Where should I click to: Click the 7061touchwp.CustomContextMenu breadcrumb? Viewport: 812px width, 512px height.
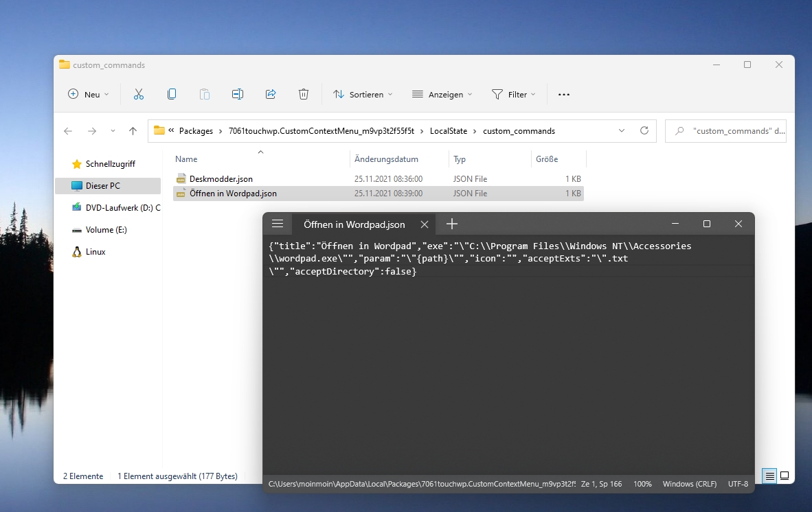tap(321, 131)
